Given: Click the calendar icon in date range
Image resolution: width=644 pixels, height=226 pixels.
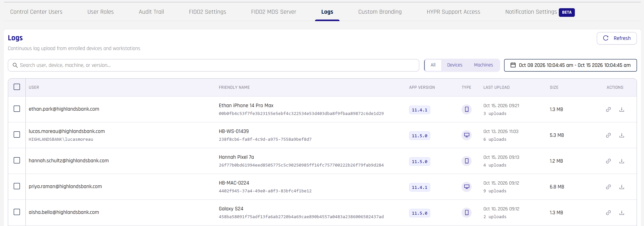Looking at the screenshot, I should [513, 65].
